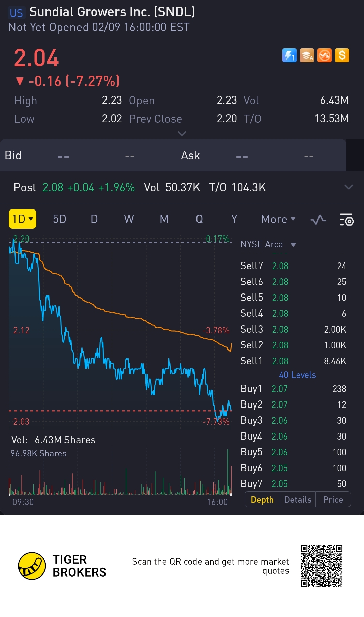Tap the 40 Levels link

pyautogui.click(x=297, y=375)
